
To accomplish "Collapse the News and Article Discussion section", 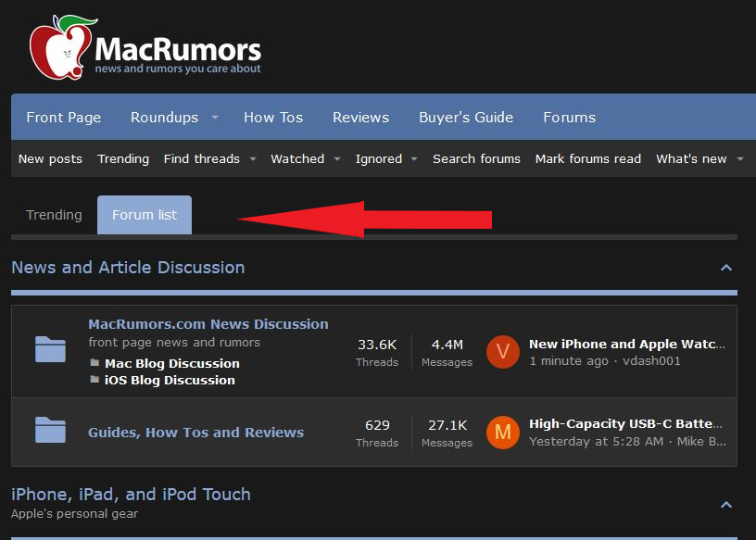I will 726,268.
